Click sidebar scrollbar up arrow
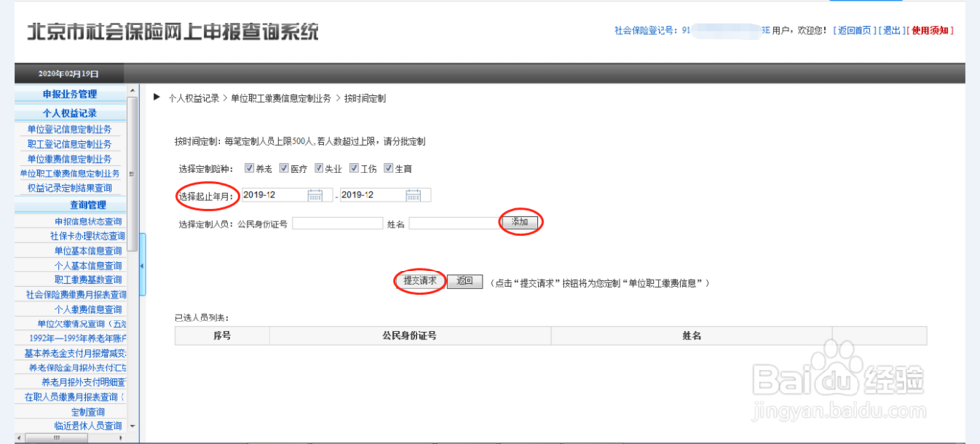Viewport: 980px width, 444px height. (132, 91)
